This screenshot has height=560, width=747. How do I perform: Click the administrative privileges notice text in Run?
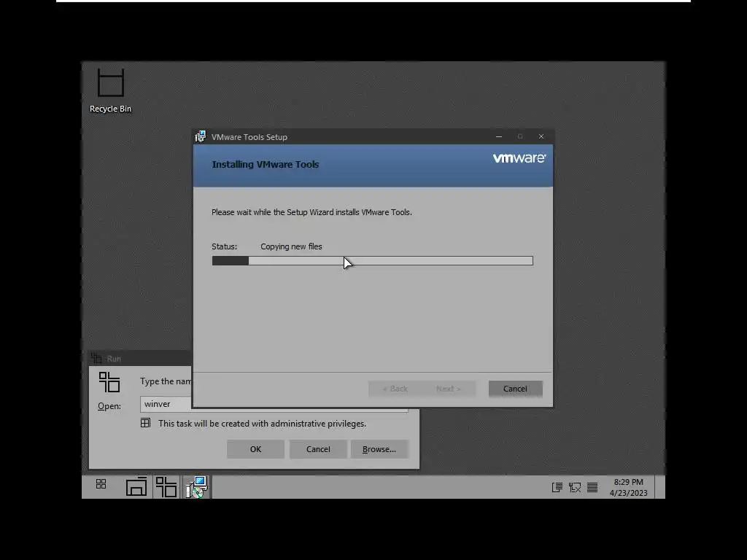pyautogui.click(x=262, y=424)
